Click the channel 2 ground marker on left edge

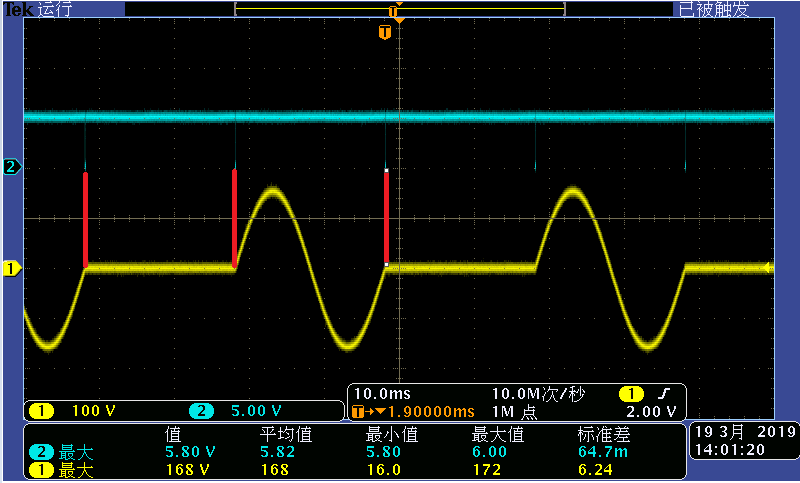(x=11, y=167)
